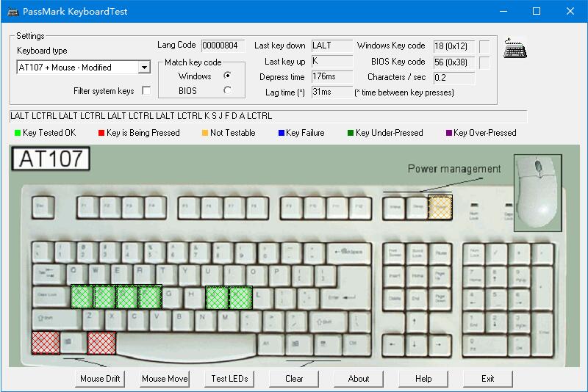
Task: Click the key press history text box
Action: tap(268, 116)
